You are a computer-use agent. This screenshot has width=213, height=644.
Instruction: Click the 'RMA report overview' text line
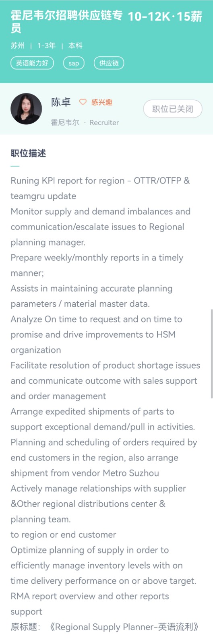click(x=90, y=596)
